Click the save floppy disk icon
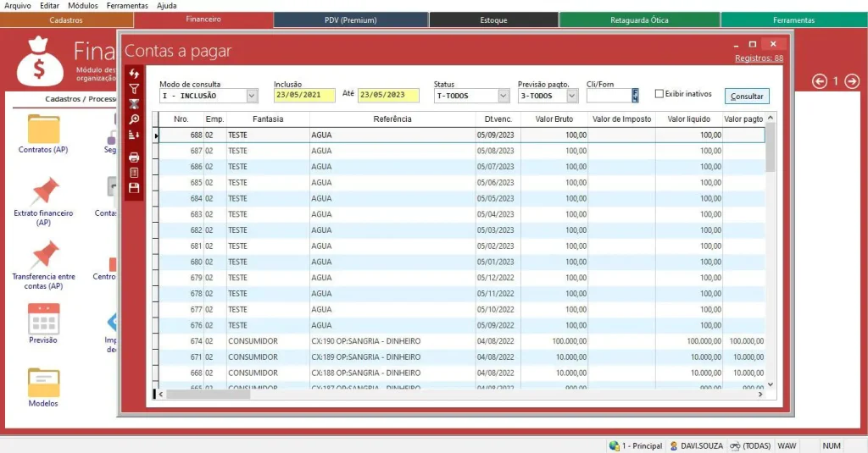Viewport: 868px width, 453px height. click(x=134, y=188)
